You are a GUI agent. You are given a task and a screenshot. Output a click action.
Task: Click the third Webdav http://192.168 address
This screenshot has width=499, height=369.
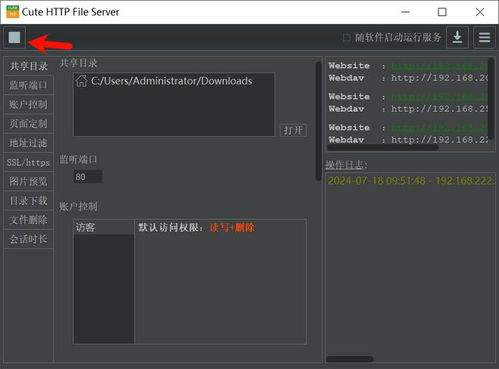pyautogui.click(x=439, y=140)
